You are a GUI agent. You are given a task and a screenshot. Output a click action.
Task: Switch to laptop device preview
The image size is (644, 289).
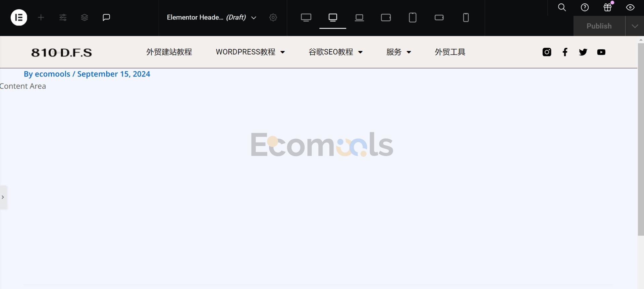(x=359, y=17)
